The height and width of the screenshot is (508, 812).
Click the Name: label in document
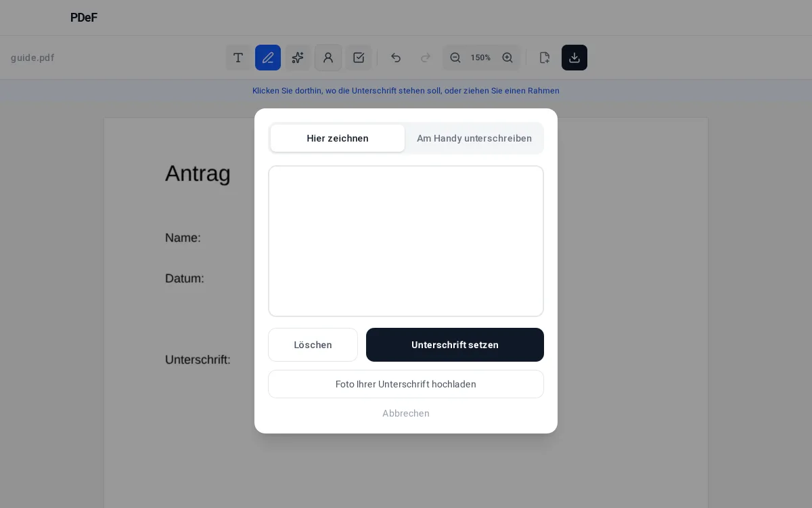coord(183,238)
